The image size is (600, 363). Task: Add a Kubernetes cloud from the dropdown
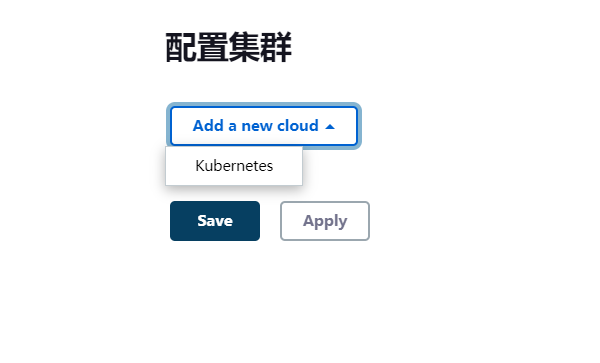234,166
